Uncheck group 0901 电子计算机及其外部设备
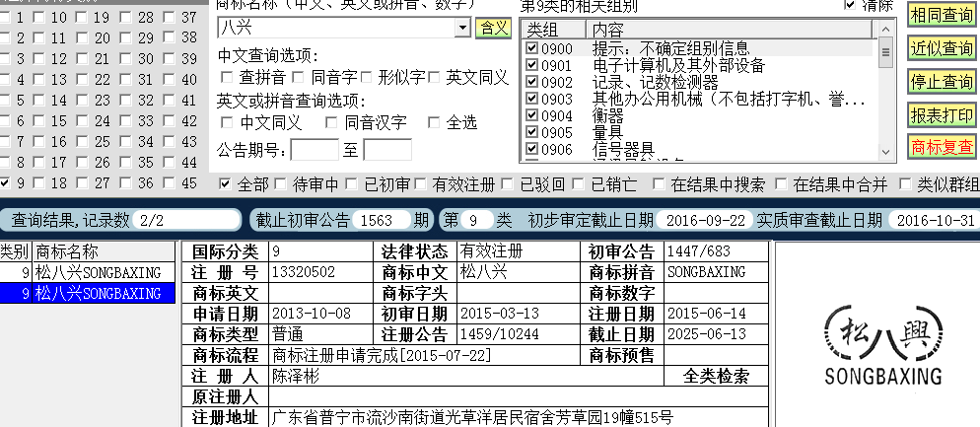The width and height of the screenshot is (980, 427). coord(531,65)
